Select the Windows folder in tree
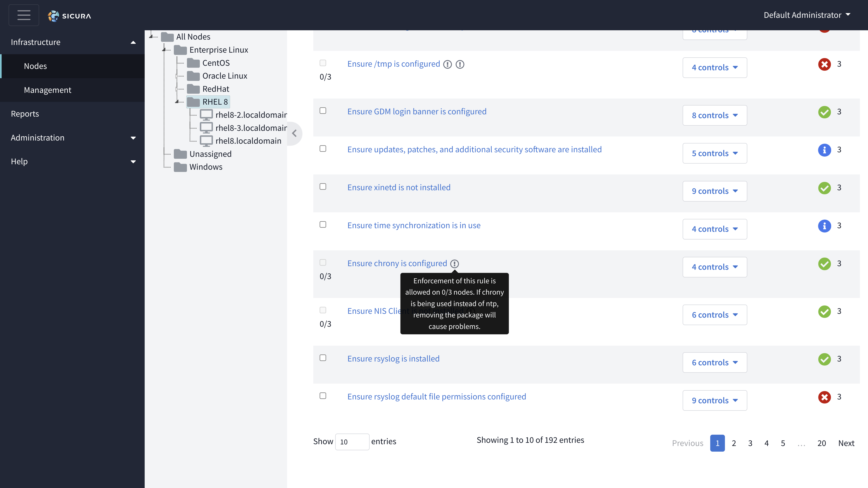The width and height of the screenshot is (868, 488). (x=205, y=167)
